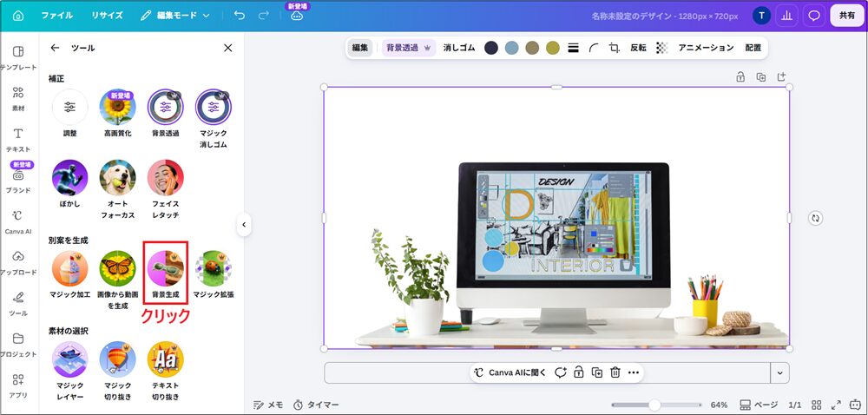868x415 pixels.
Task: Pick the light blue color swatch
Action: coord(511,48)
